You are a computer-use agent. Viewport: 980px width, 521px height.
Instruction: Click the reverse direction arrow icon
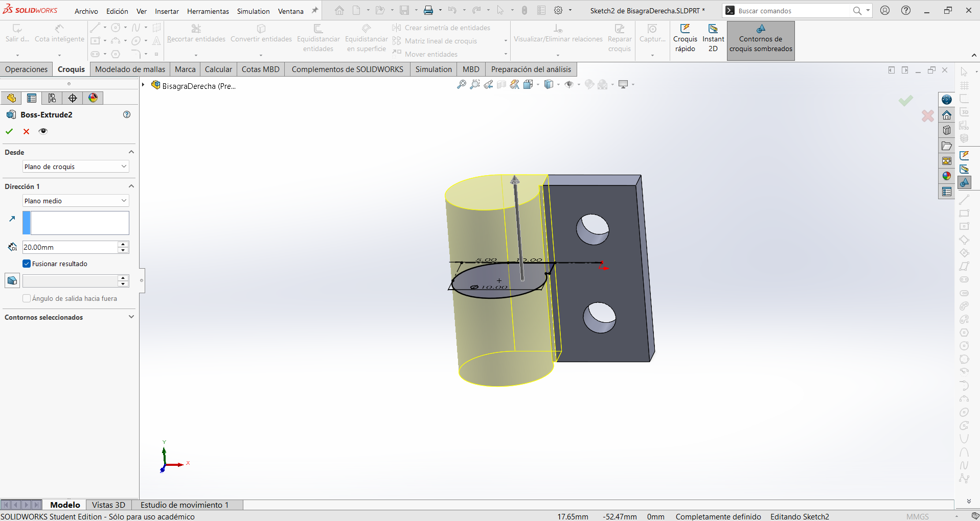point(12,219)
